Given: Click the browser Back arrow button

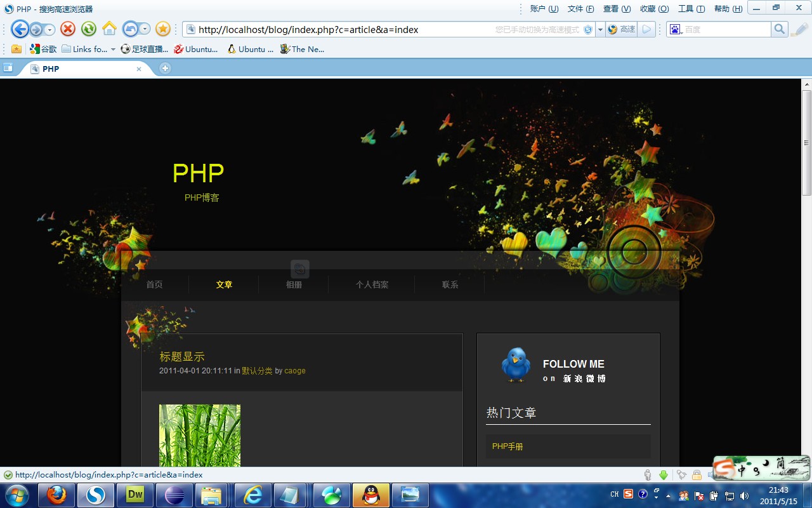Looking at the screenshot, I should point(20,29).
